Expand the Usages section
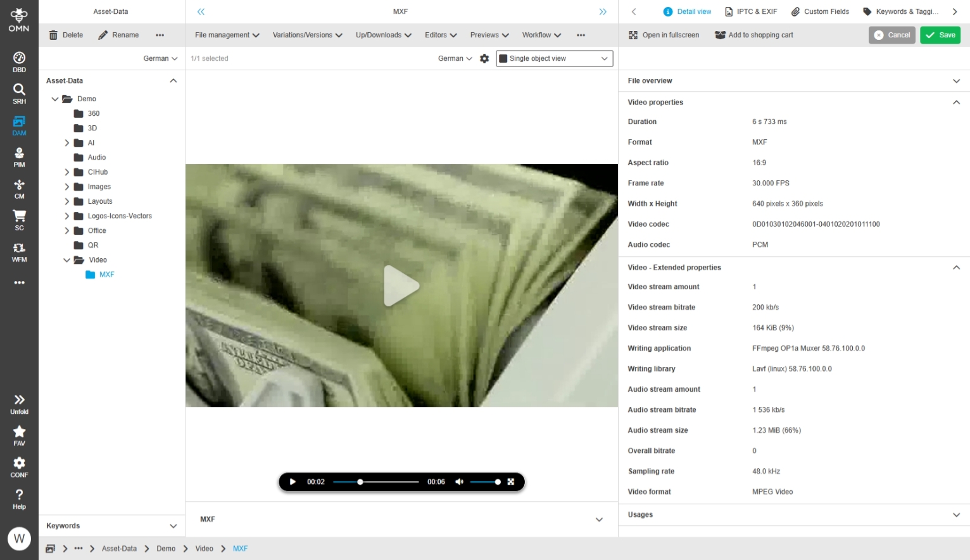970x560 pixels. [956, 514]
